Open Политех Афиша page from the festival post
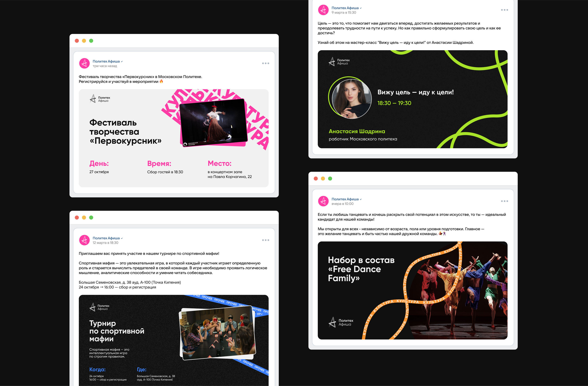The height and width of the screenshot is (386, 588). (x=106, y=61)
